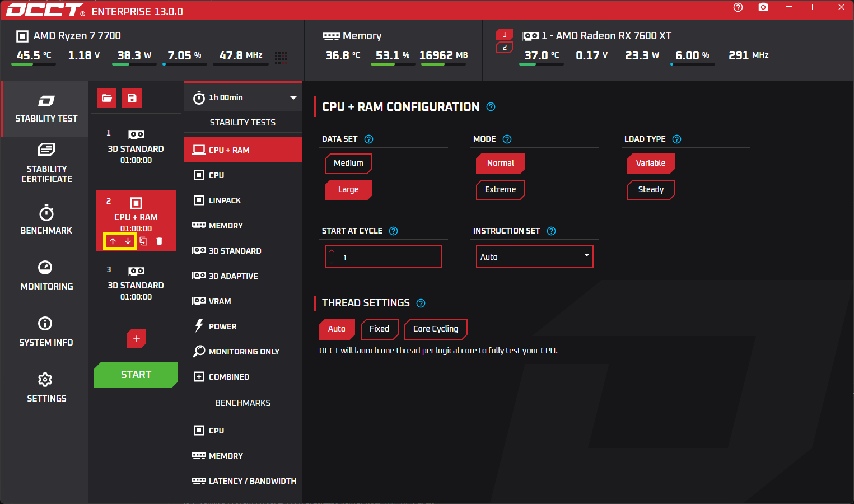Choose Core Cycling thread setting

[x=435, y=329]
